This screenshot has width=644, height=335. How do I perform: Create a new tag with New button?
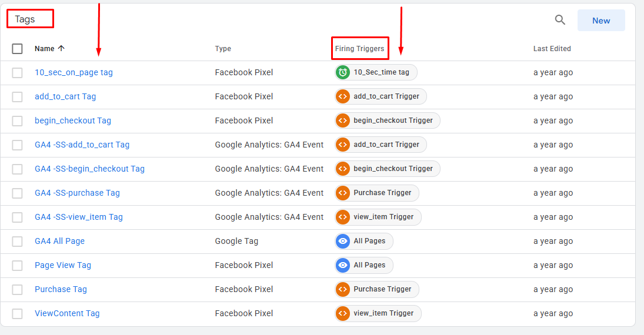601,21
